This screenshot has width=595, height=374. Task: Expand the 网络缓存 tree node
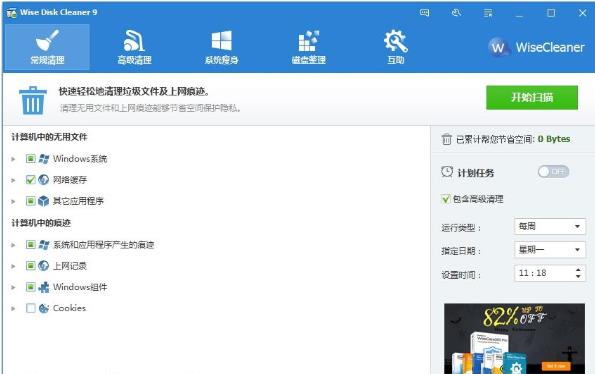pos(13,180)
